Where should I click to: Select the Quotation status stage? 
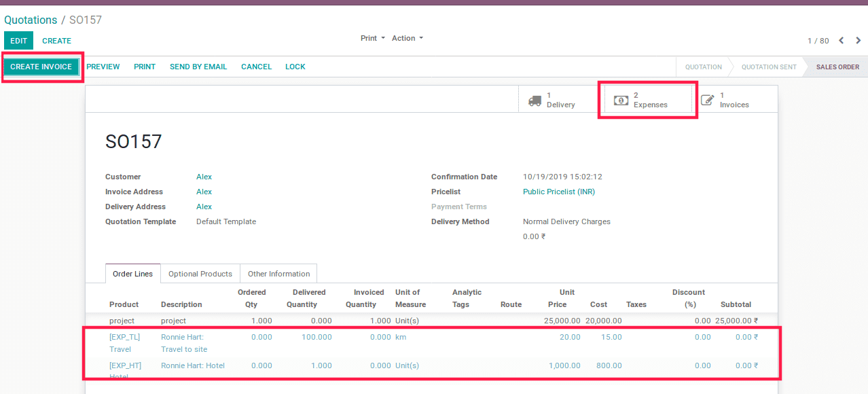pos(703,67)
